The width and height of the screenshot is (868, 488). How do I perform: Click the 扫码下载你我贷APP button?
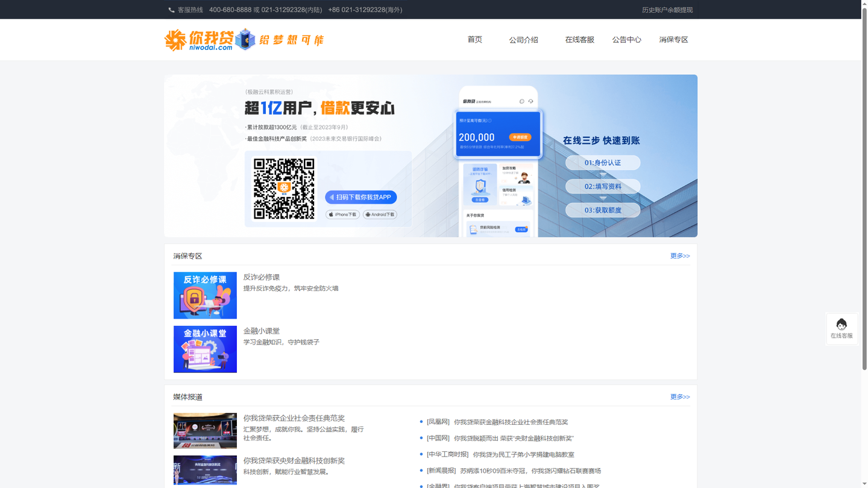click(361, 197)
